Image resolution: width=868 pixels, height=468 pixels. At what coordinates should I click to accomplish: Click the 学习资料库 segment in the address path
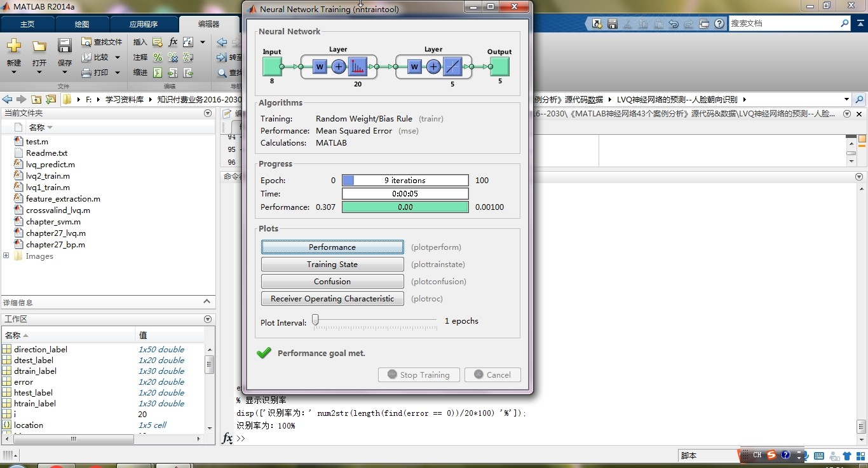click(124, 99)
